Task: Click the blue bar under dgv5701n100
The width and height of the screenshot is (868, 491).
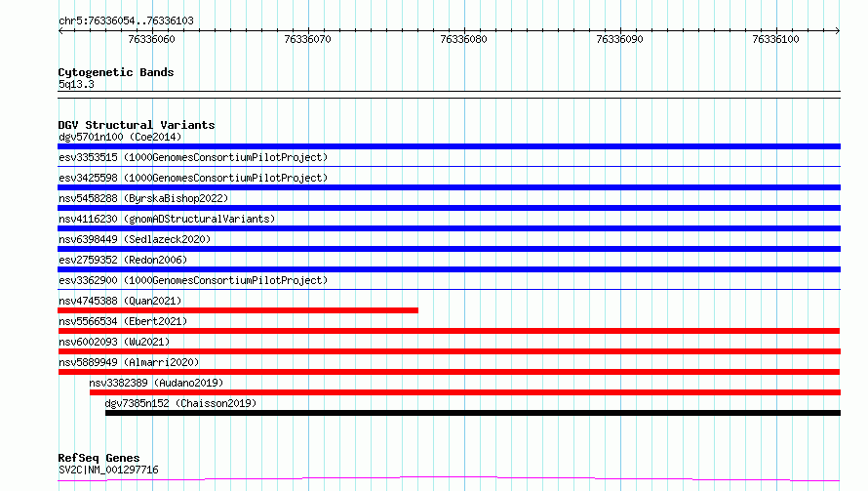Action: [x=449, y=146]
